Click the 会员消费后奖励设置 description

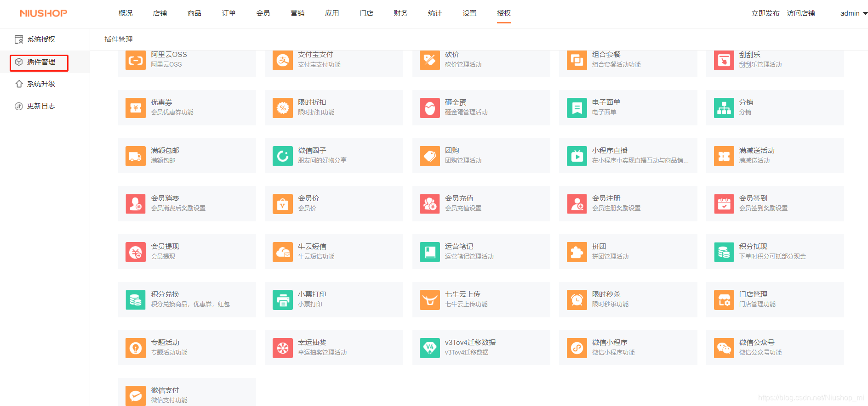178,209
